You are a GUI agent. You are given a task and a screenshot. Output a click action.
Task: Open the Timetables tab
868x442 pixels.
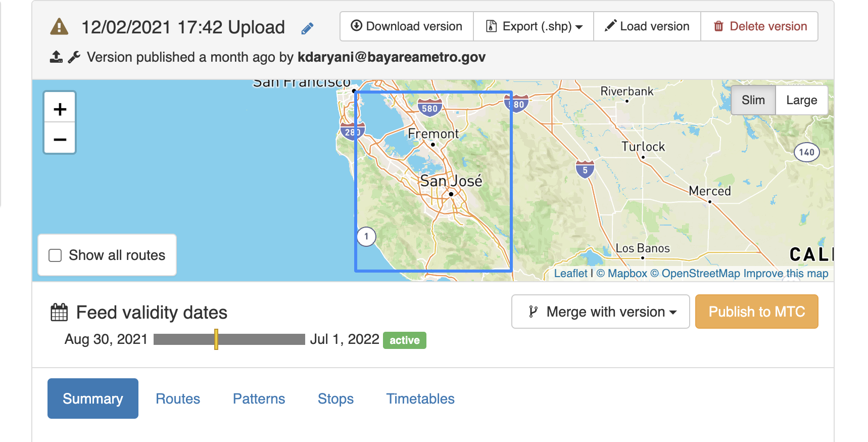tap(420, 399)
